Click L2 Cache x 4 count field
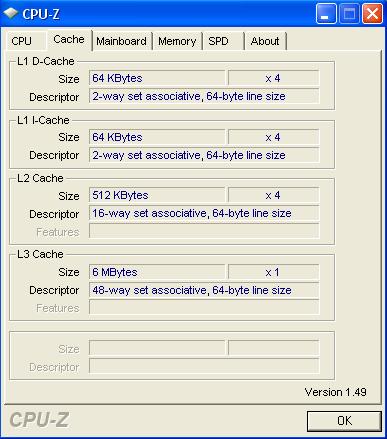The height and width of the screenshot is (439, 387). tap(273, 195)
